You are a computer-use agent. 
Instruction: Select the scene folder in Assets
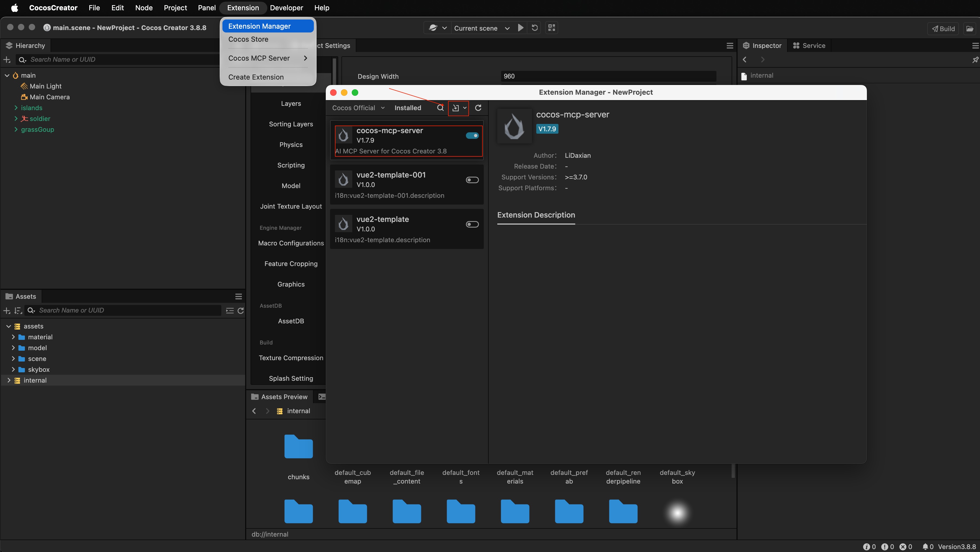point(37,359)
